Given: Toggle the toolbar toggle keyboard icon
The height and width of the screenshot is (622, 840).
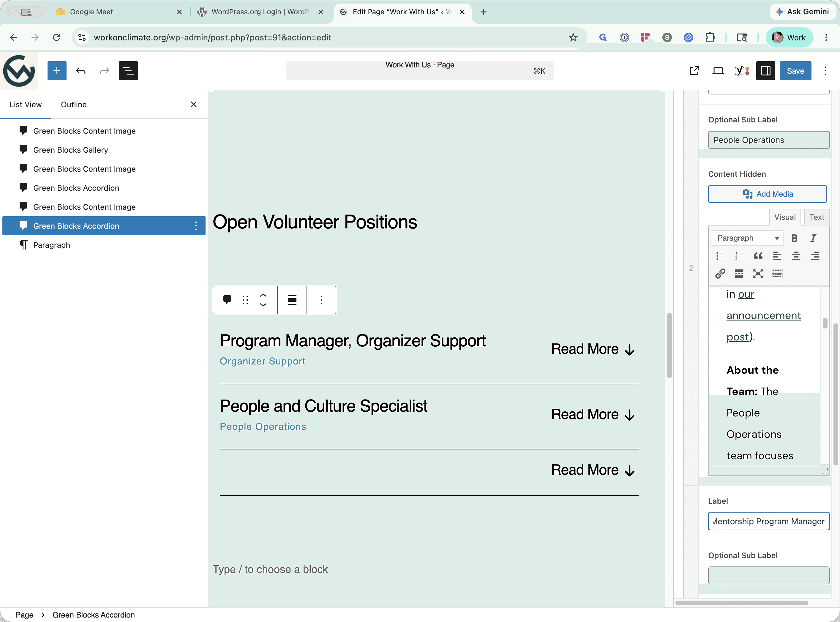Looking at the screenshot, I should pos(777,274).
